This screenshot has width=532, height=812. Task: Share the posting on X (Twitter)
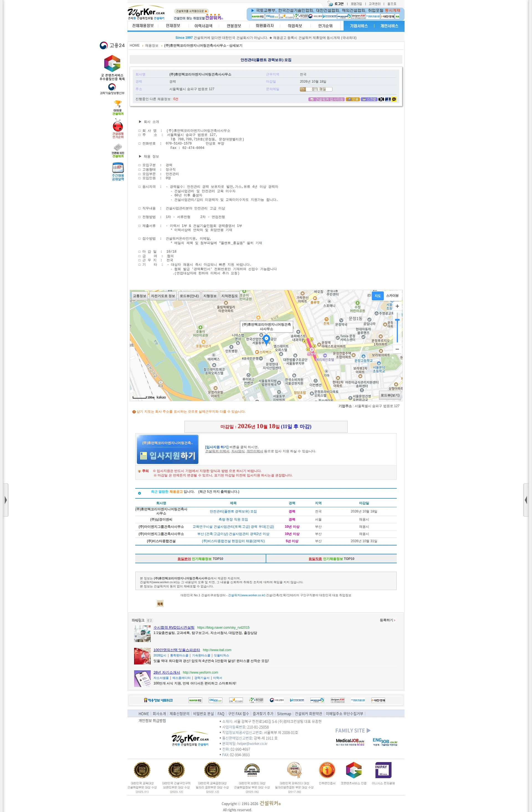click(381, 99)
